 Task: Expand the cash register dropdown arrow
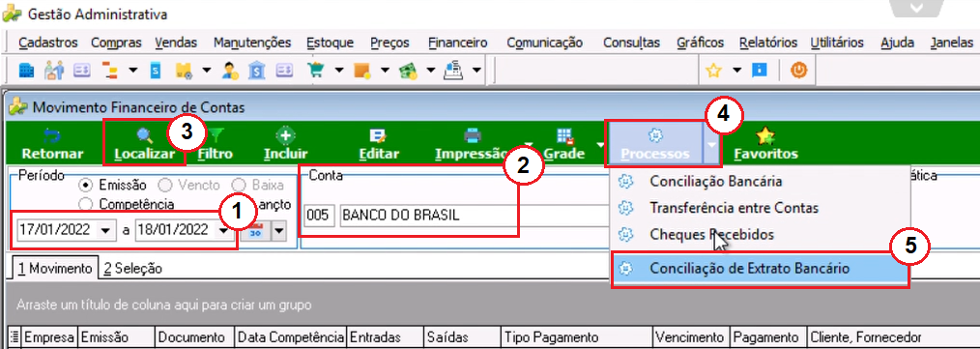coord(477,70)
